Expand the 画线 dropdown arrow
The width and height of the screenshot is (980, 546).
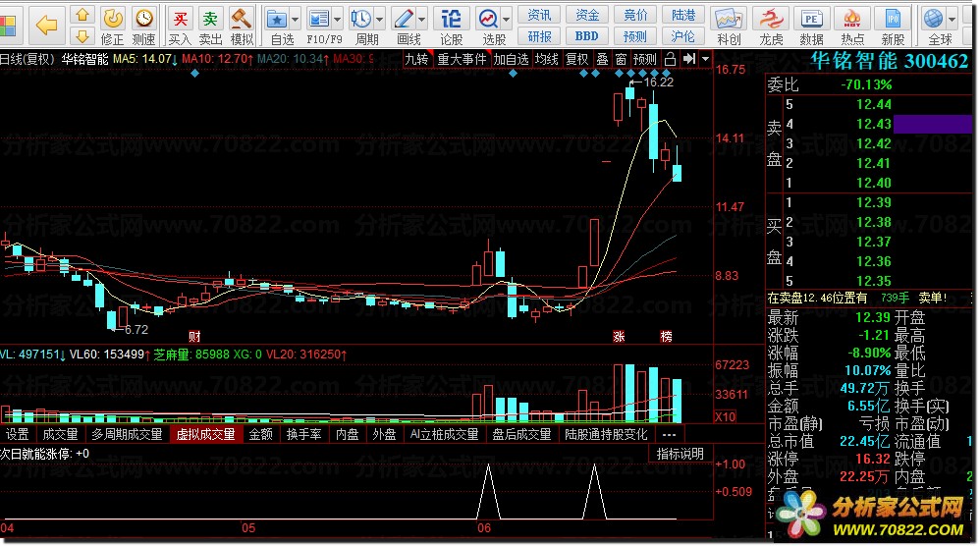422,20
